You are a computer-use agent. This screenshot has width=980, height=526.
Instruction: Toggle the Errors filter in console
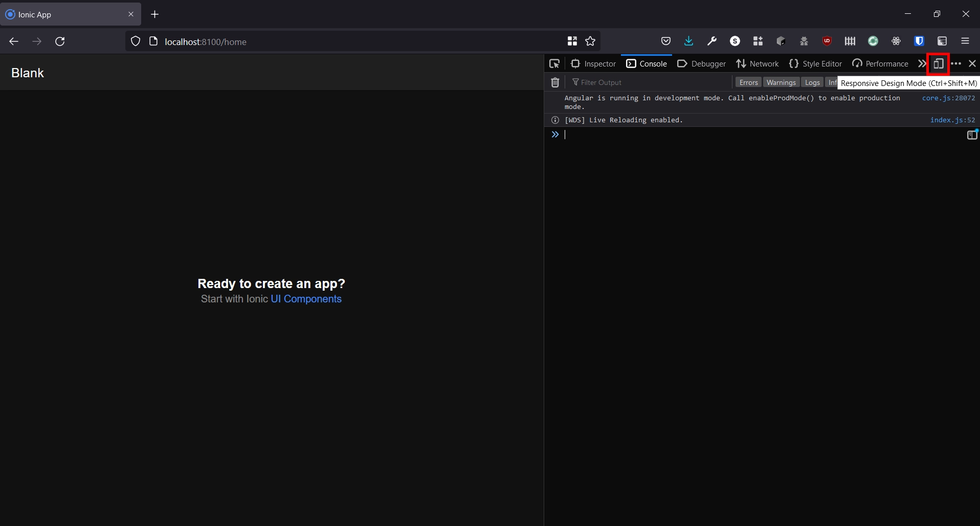pos(748,82)
